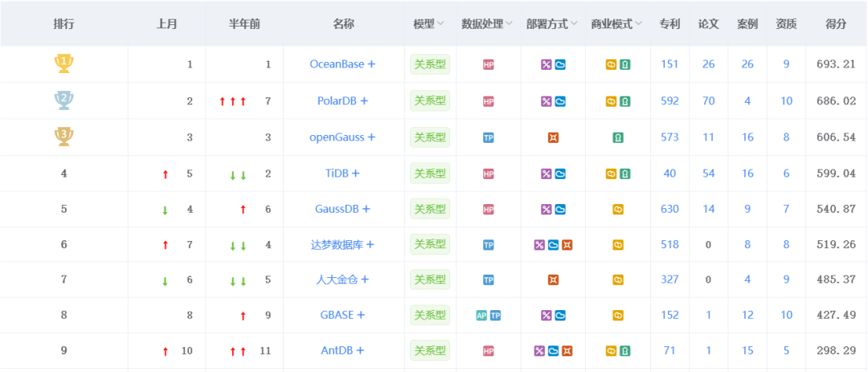Click the HP badge in TiDB row
The width and height of the screenshot is (868, 372).
(489, 174)
